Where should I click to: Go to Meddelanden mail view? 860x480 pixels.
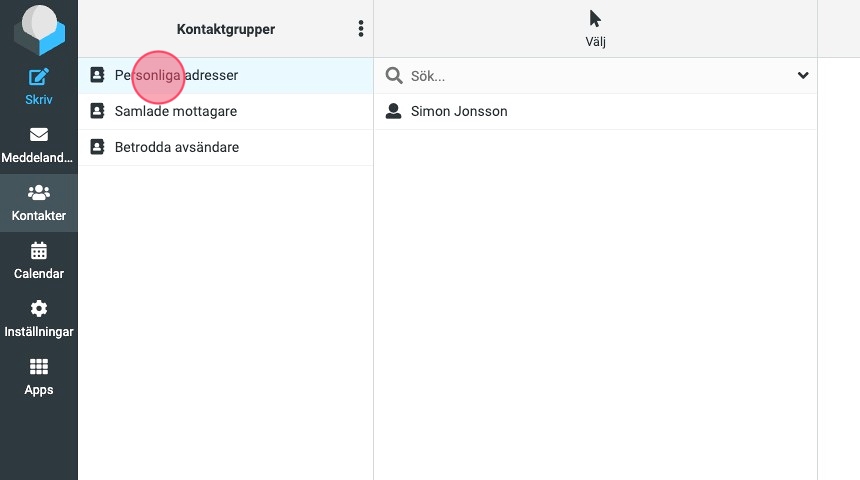coord(39,145)
